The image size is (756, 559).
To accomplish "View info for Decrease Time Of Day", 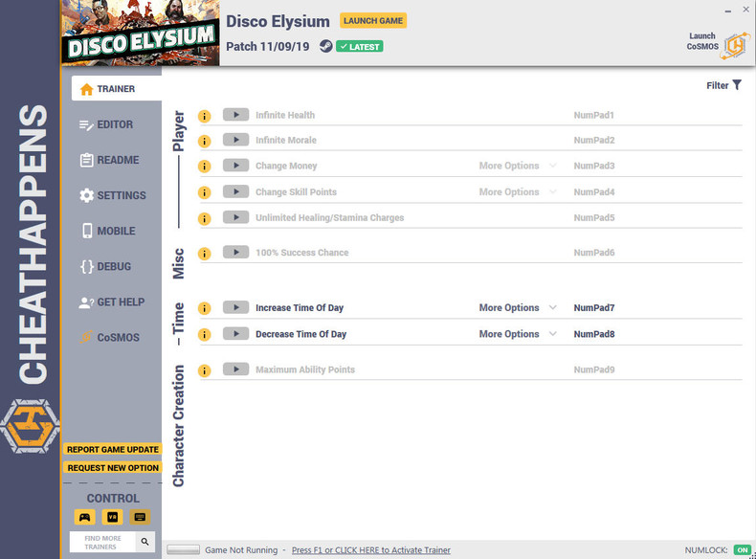I will (205, 334).
